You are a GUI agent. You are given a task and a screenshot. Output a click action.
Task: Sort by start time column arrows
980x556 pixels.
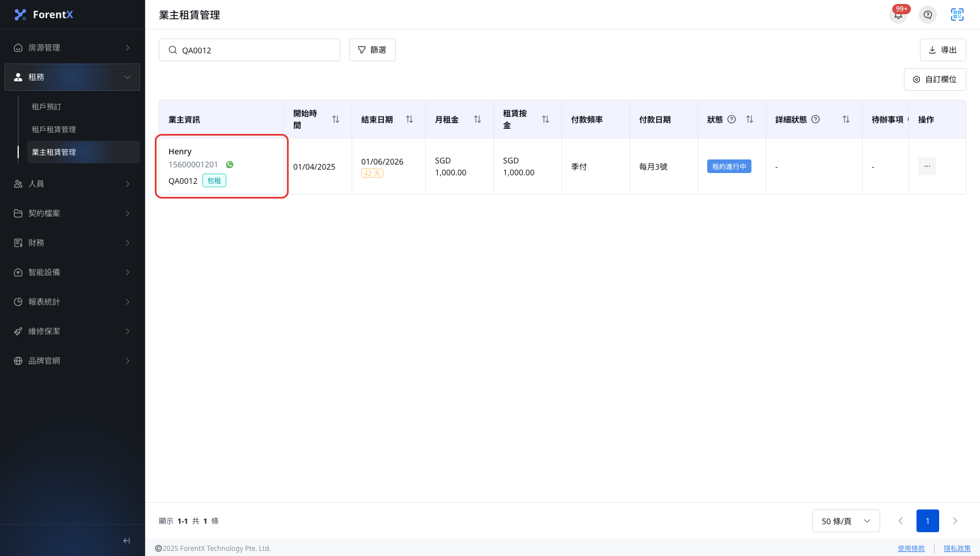click(336, 119)
